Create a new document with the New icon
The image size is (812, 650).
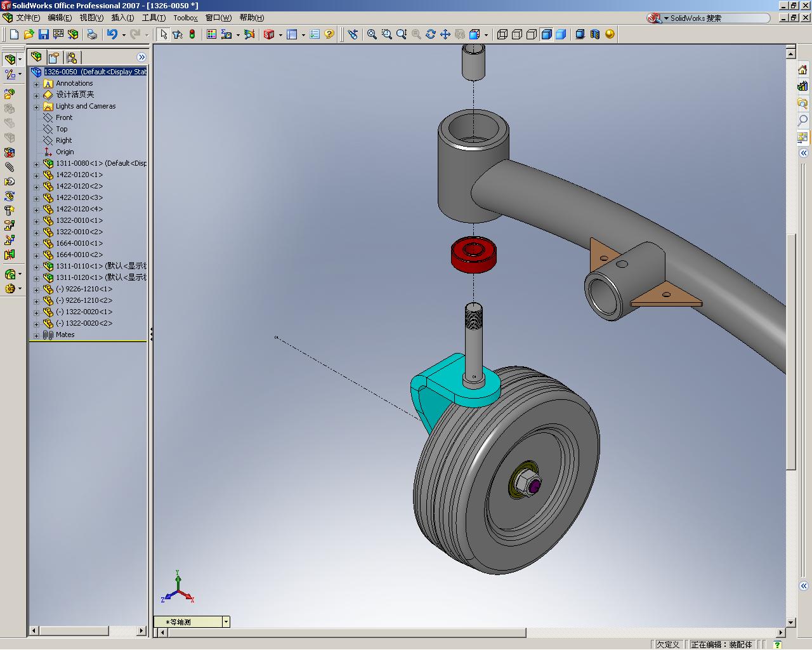tap(14, 34)
